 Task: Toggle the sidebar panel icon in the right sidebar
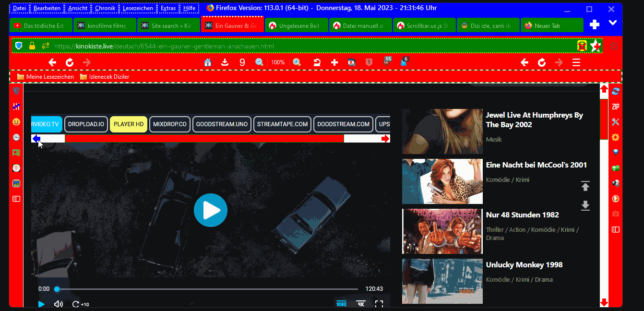click(x=616, y=229)
